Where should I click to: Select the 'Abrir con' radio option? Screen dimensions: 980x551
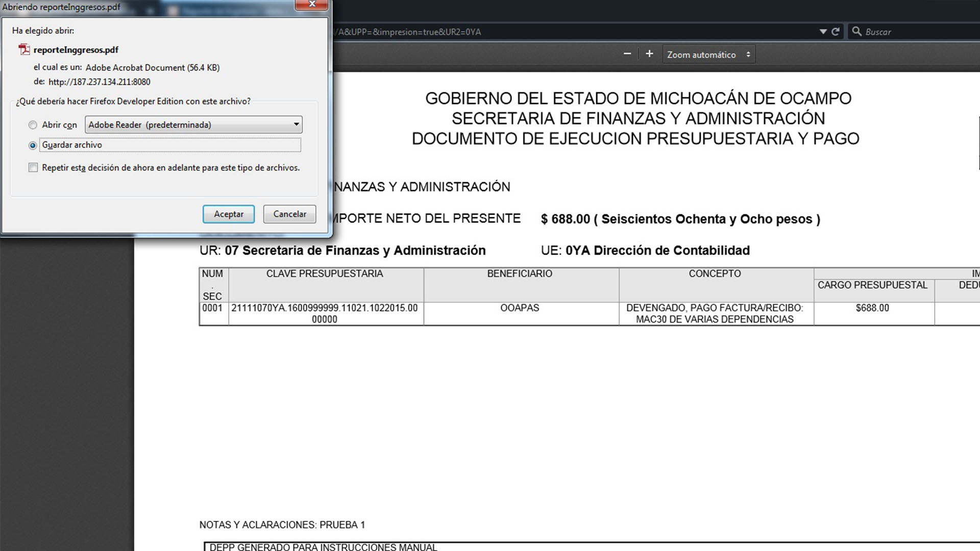(x=33, y=125)
